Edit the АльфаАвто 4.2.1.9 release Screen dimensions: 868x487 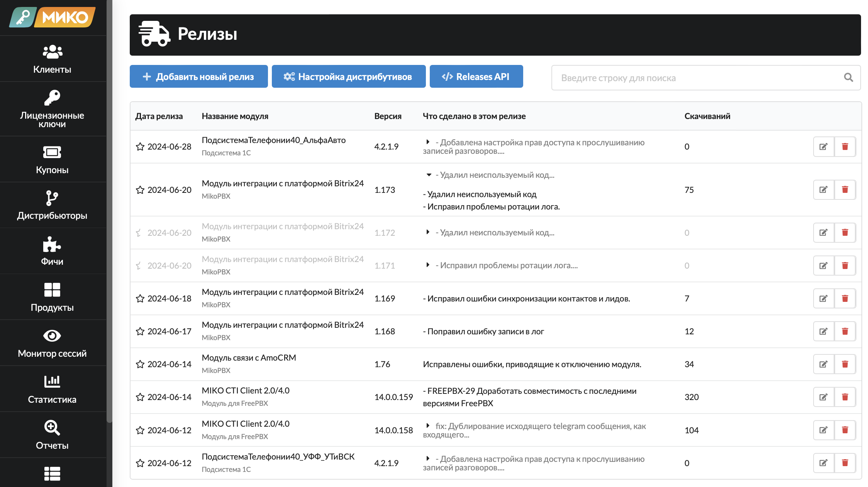[x=824, y=146]
